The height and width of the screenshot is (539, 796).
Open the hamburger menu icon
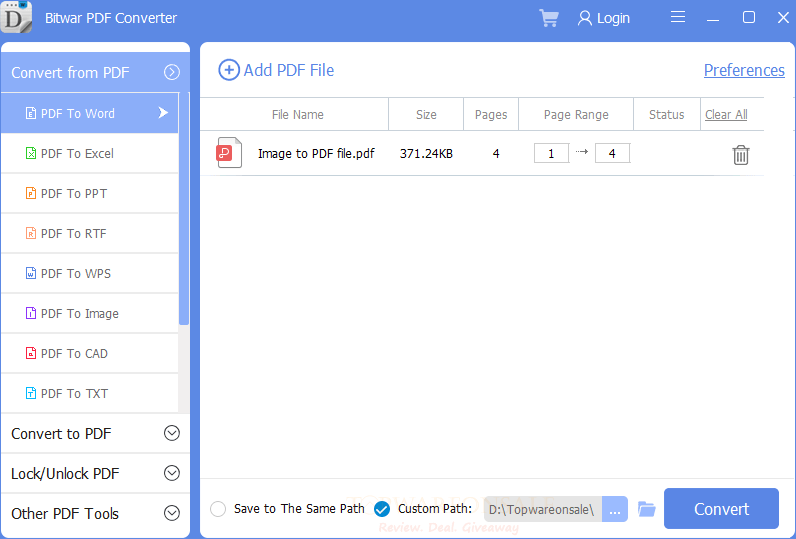point(678,17)
